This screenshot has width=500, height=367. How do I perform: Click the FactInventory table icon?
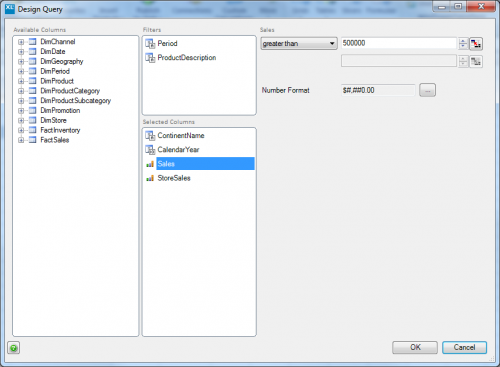click(32, 130)
